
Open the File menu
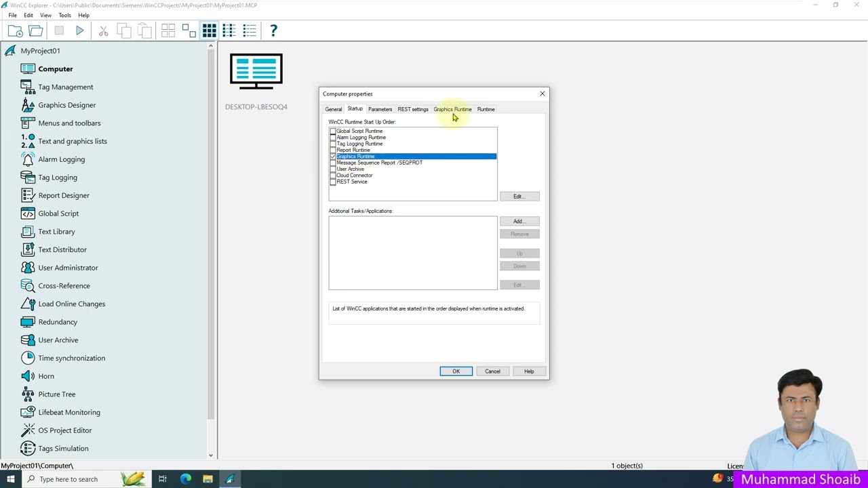tap(12, 15)
